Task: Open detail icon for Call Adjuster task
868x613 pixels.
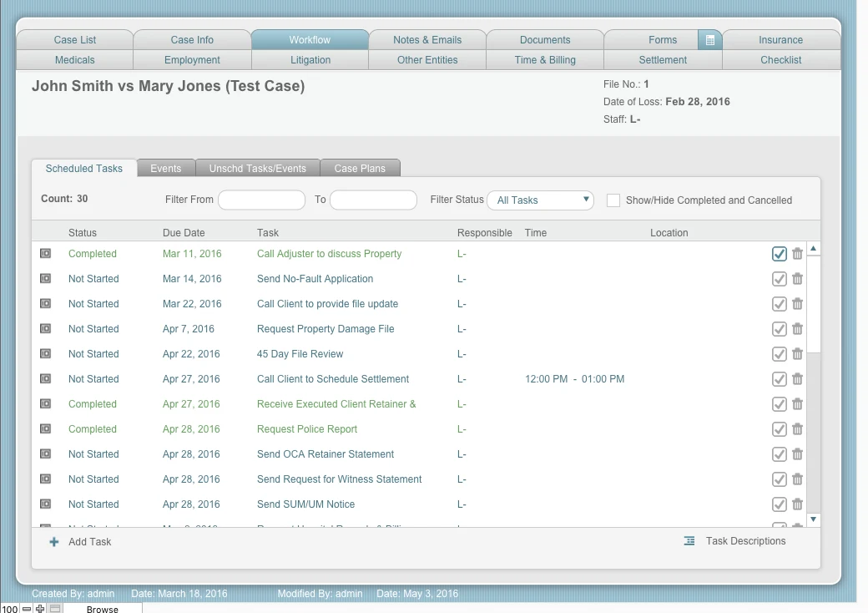Action: point(45,254)
